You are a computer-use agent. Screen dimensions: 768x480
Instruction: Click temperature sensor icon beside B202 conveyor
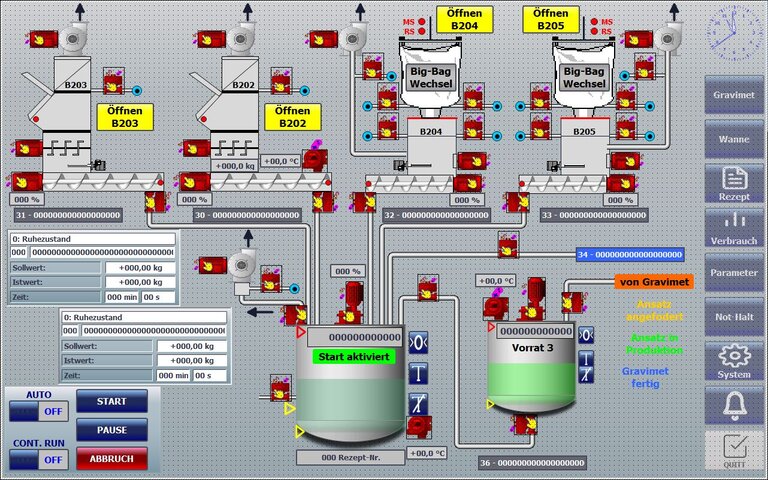(x=315, y=160)
